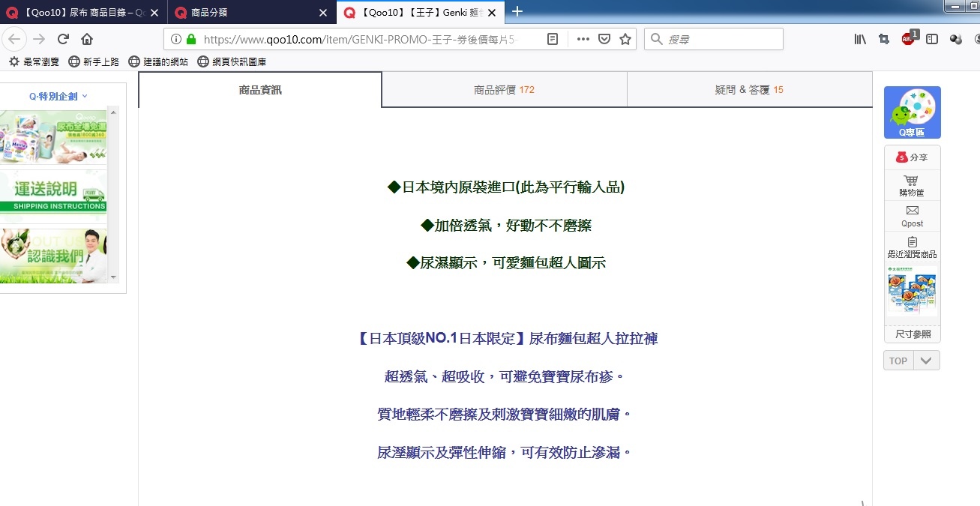The height and width of the screenshot is (506, 980).
Task: Click the 分享 share button
Action: 912,157
